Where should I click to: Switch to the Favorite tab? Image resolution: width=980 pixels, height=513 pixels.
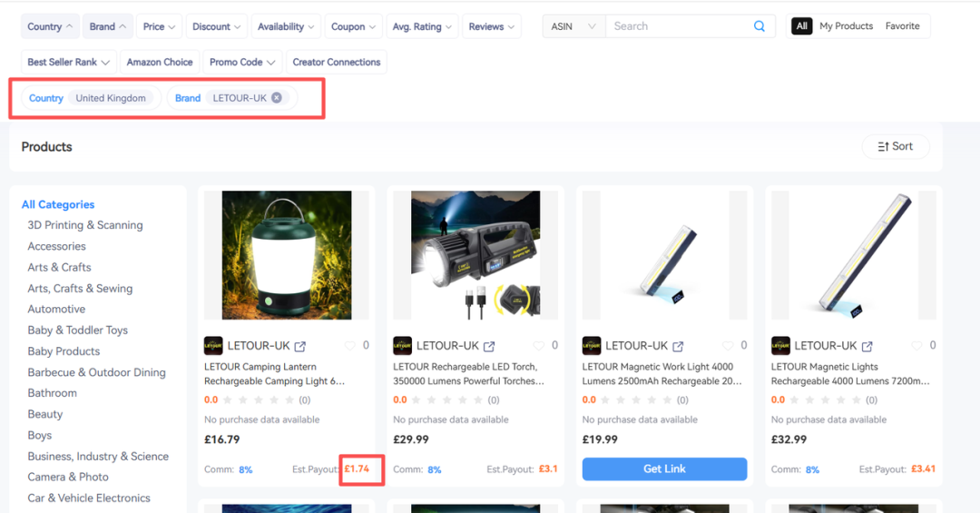[x=903, y=26]
